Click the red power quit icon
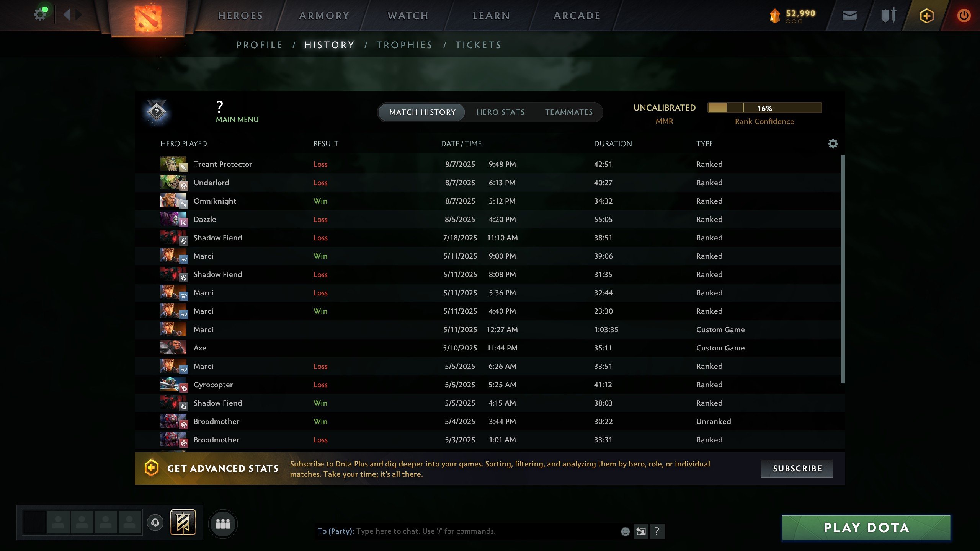Image resolution: width=980 pixels, height=551 pixels. 964,15
